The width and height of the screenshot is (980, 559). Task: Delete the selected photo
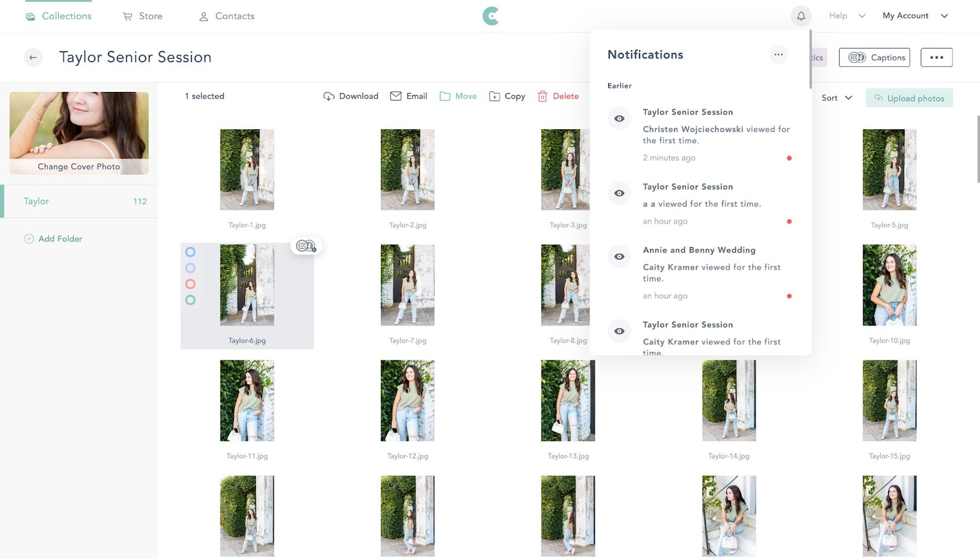558,96
